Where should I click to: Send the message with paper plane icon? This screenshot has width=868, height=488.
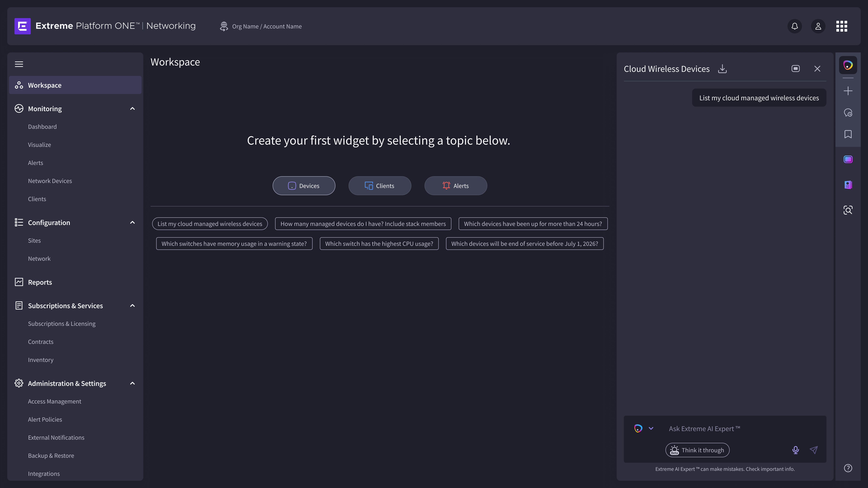pos(814,450)
